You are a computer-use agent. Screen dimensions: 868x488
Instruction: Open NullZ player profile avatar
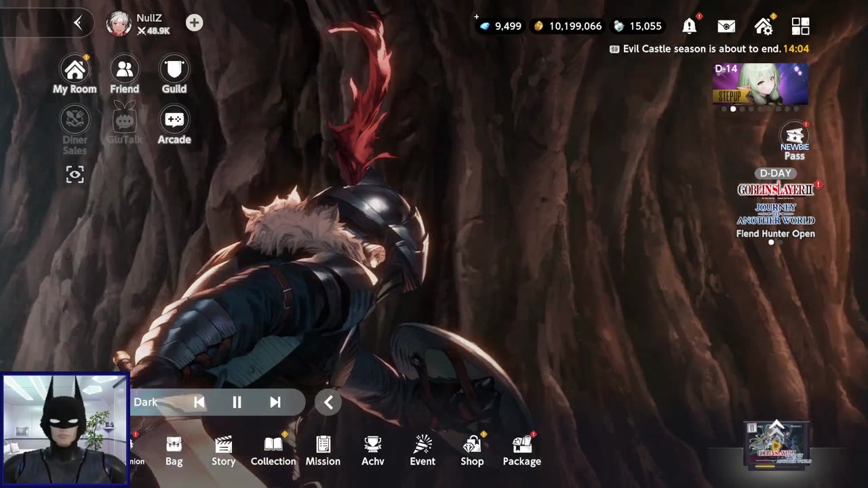point(119,23)
